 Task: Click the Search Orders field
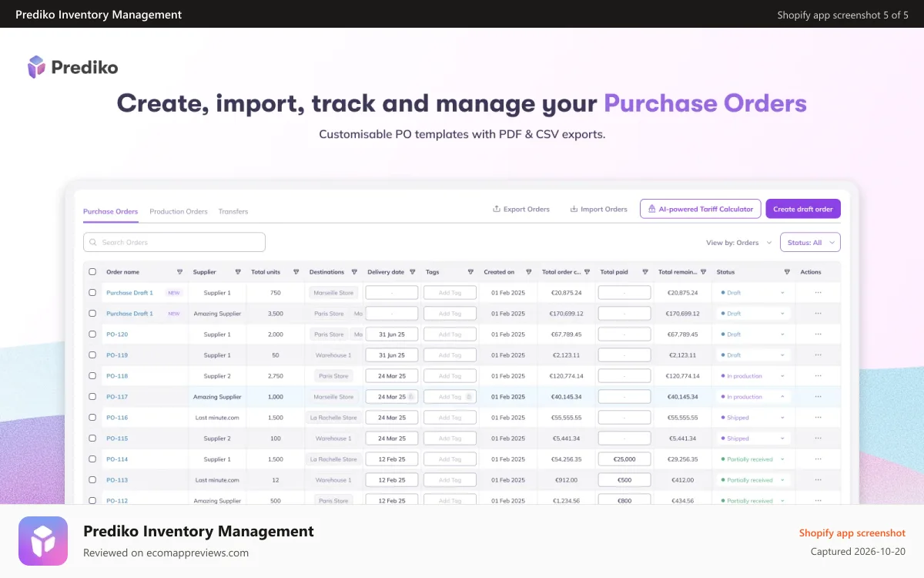[174, 242]
